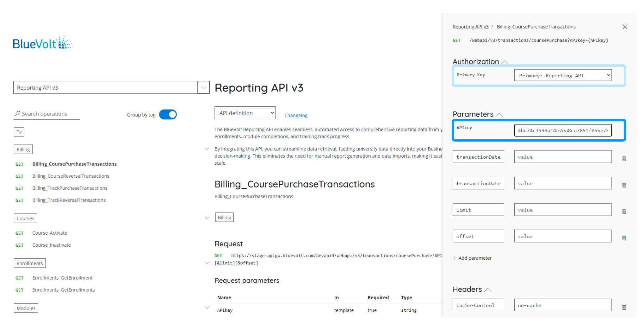Click the limit value field

(563, 210)
